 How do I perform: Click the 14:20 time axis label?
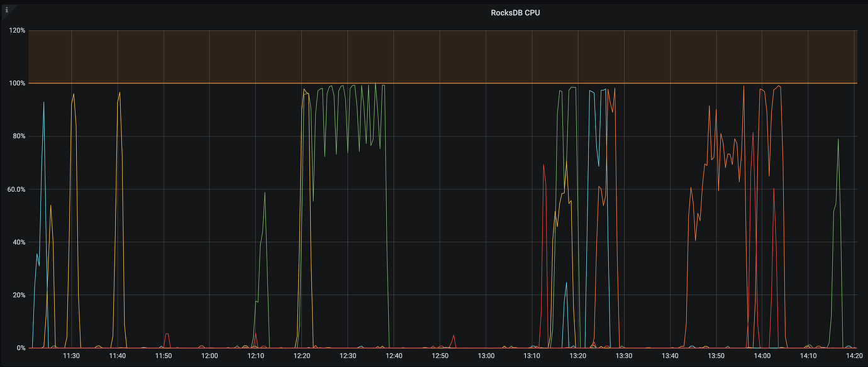(x=854, y=356)
